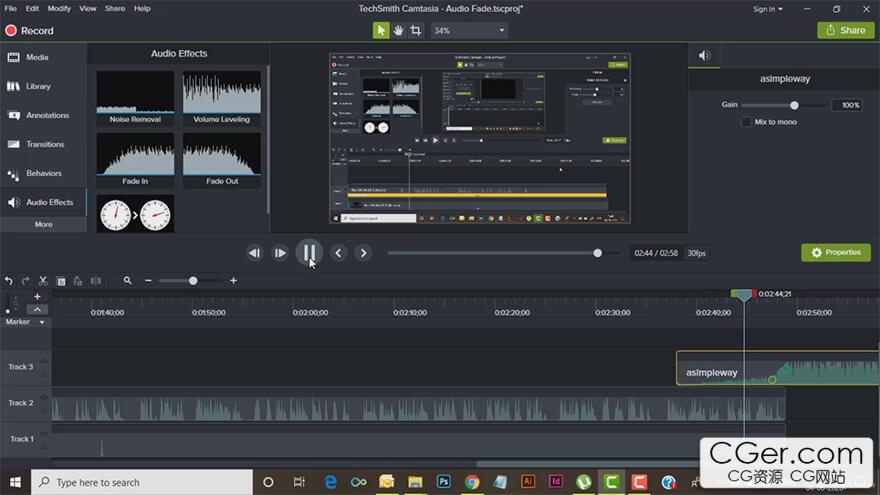Redo the timeline action

coord(25,281)
